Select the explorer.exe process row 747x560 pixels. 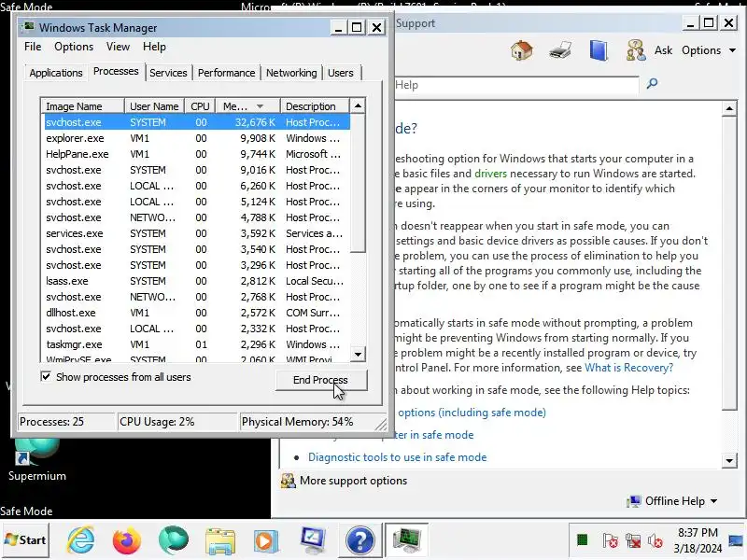[197, 138]
